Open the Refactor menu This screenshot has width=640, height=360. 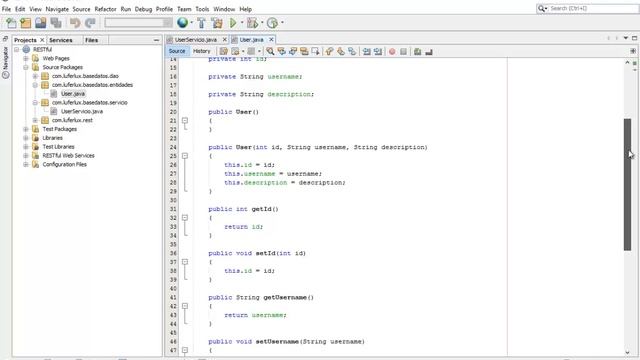105,9
